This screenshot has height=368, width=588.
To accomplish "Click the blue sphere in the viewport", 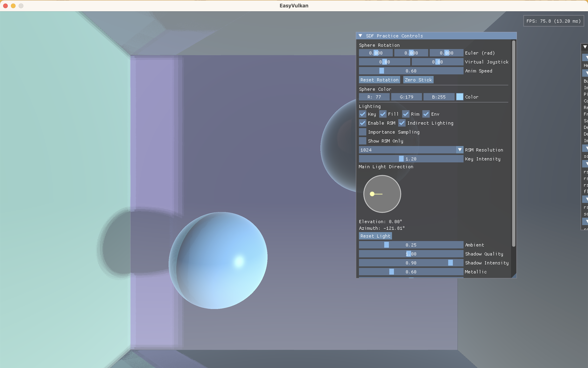I will [x=218, y=261].
